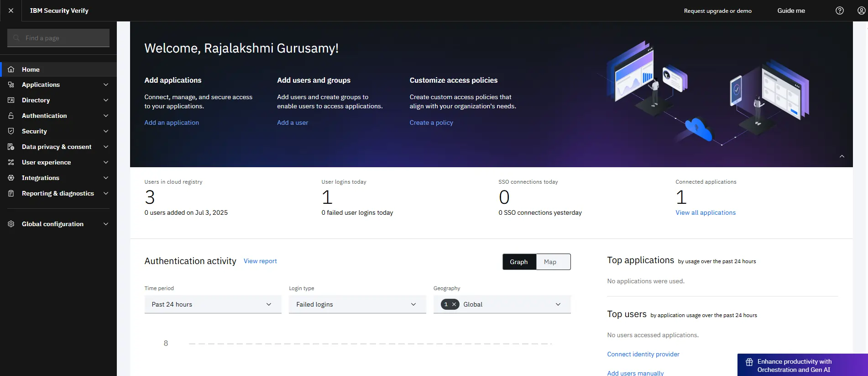The height and width of the screenshot is (376, 868).
Task: Click the Data privacy & consent icon
Action: (x=11, y=147)
